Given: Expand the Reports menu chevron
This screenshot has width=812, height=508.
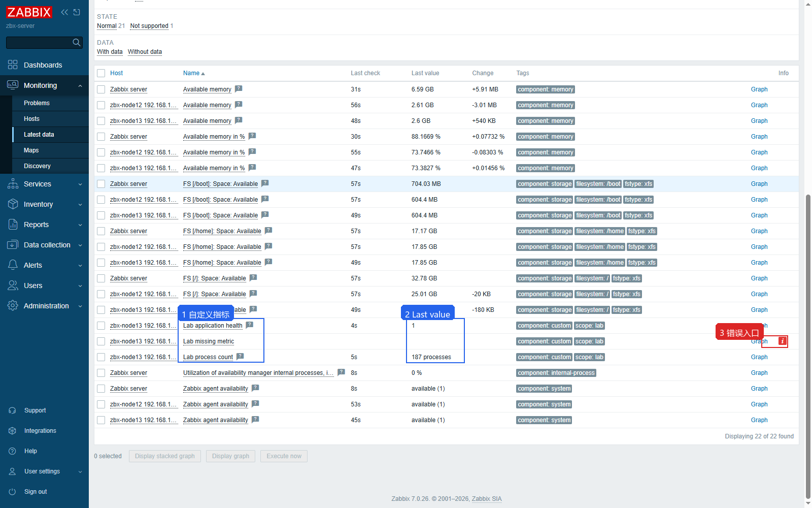Looking at the screenshot, I should pyautogui.click(x=80, y=225).
